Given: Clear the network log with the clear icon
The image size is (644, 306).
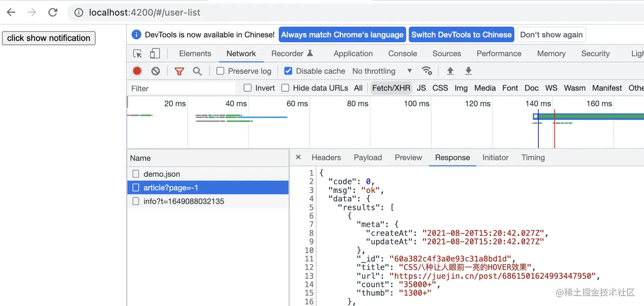Looking at the screenshot, I should (x=156, y=71).
